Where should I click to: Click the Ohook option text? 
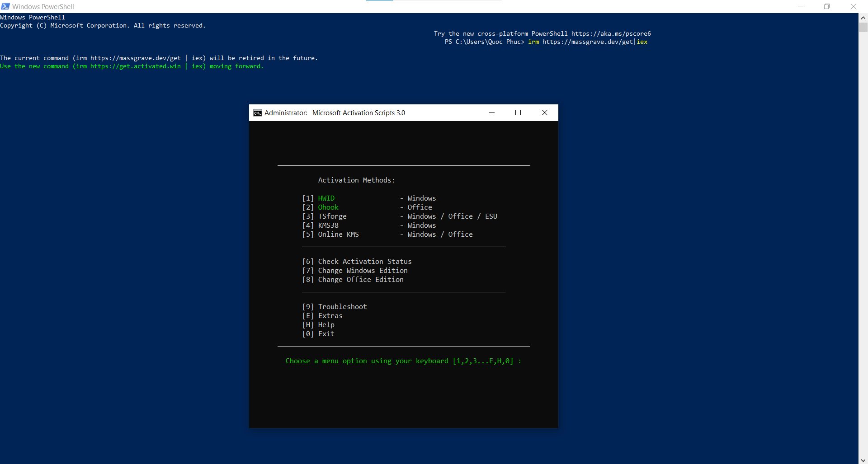[328, 207]
